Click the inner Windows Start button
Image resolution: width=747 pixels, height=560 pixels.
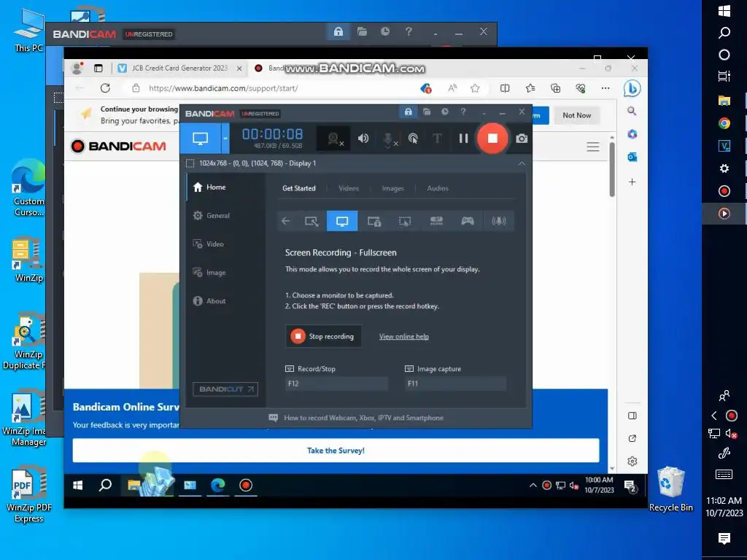(78, 485)
